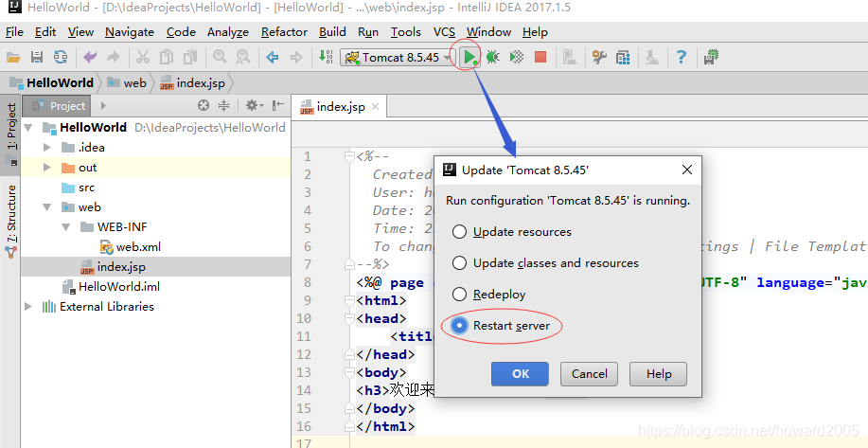The width and height of the screenshot is (868, 448).
Task: Select the Redeploy radio option
Action: (x=488, y=295)
